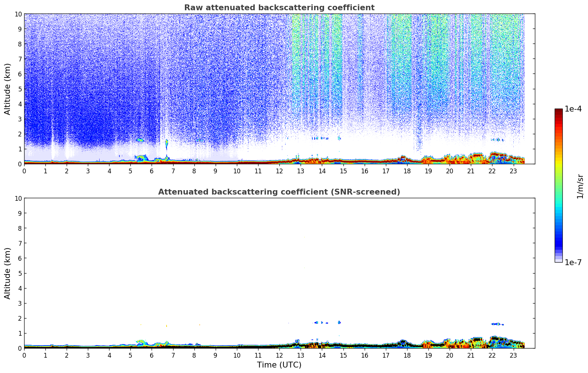588x373 pixels.
Task: Click the bottom plot's "Altitude (km)" axis label
Action: point(8,273)
